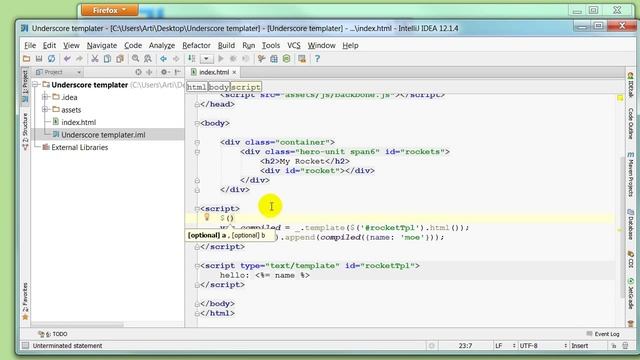Select Underscore templater.iml file
This screenshot has width=640, height=360.
point(103,135)
